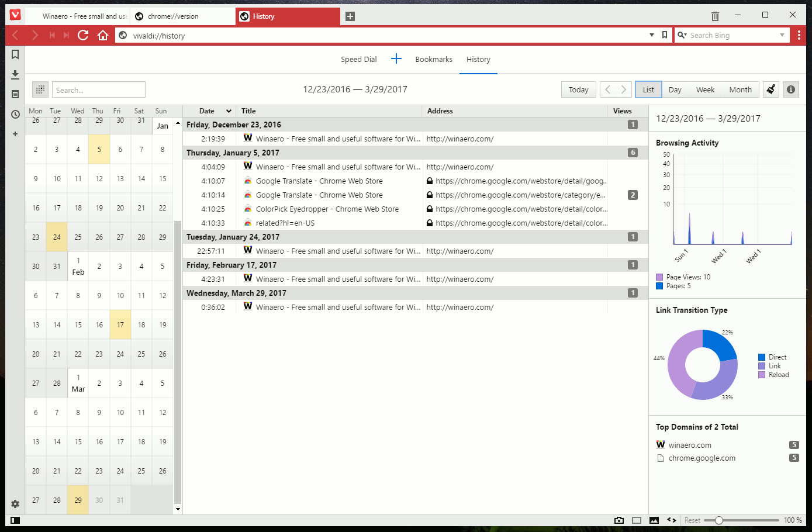Screen dimensions: 812x532
Task: Open the Bookmarks page
Action: tap(434, 59)
